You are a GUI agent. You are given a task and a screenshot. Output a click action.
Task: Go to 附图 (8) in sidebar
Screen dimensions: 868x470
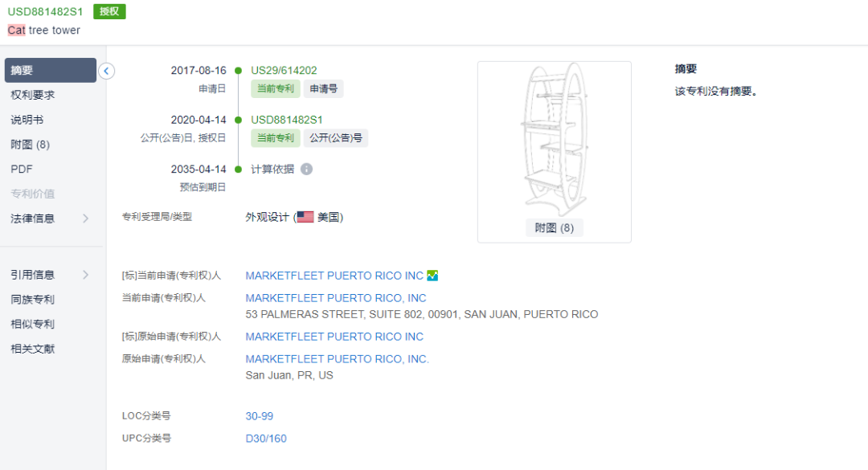pos(30,145)
